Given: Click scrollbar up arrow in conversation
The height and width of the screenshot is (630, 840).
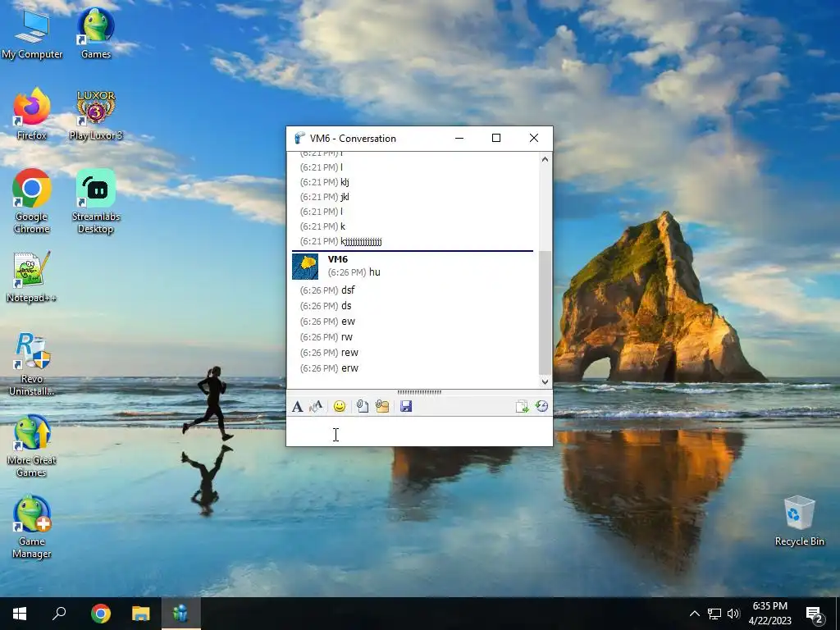Looking at the screenshot, I should 545,159.
